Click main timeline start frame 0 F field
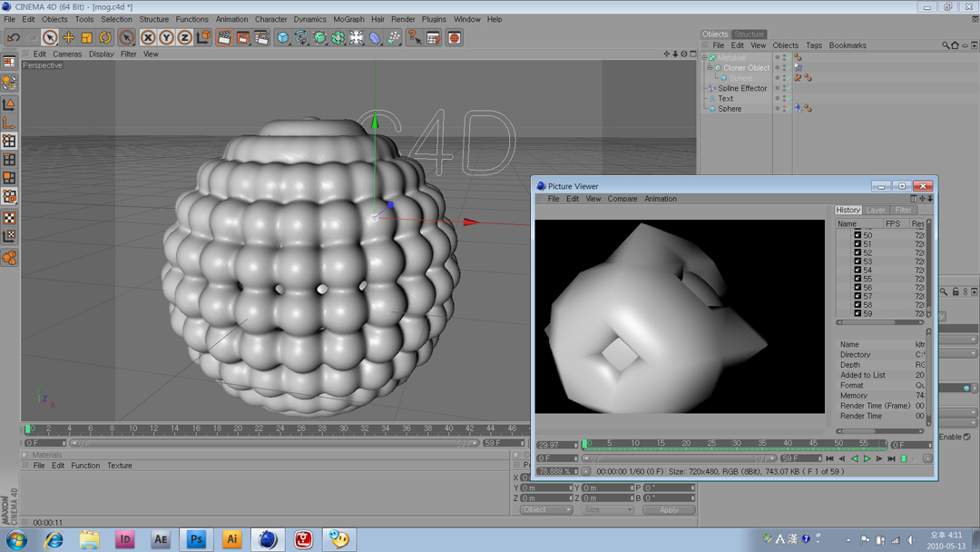This screenshot has height=552, width=980. [44, 443]
